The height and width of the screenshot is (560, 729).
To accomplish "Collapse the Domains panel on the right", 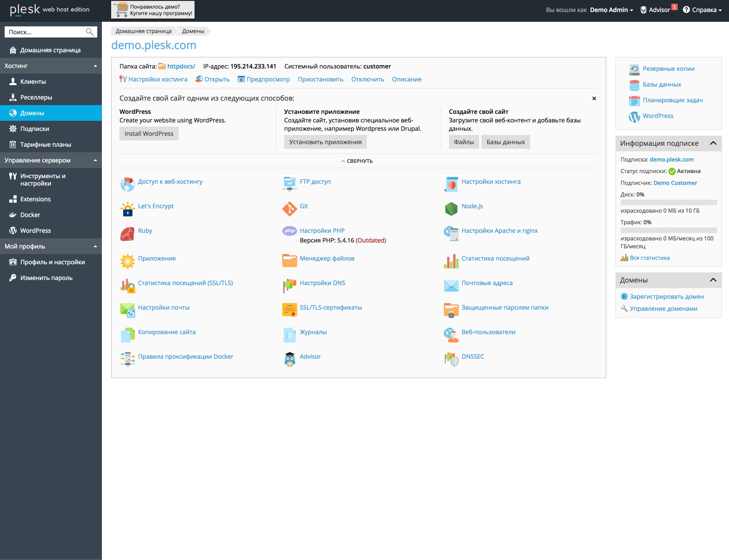I will pyautogui.click(x=713, y=280).
